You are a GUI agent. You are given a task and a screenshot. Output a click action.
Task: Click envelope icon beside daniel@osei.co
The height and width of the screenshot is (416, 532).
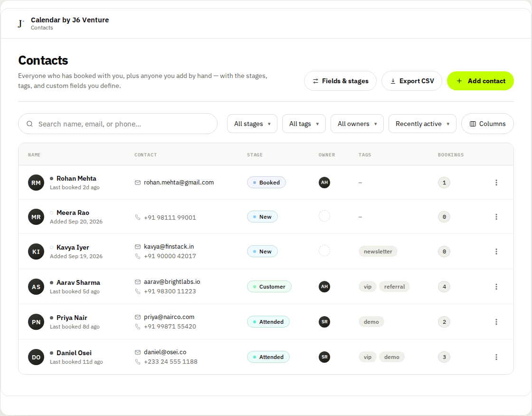138,352
